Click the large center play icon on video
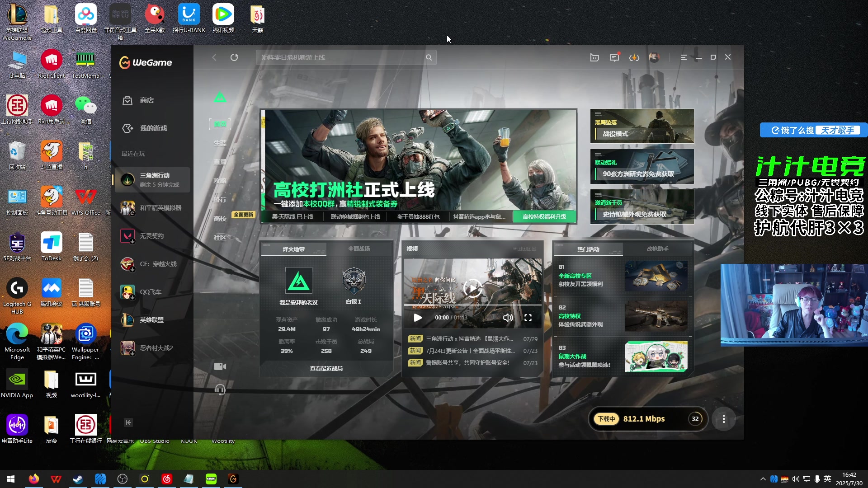This screenshot has height=488, width=868. pyautogui.click(x=472, y=288)
